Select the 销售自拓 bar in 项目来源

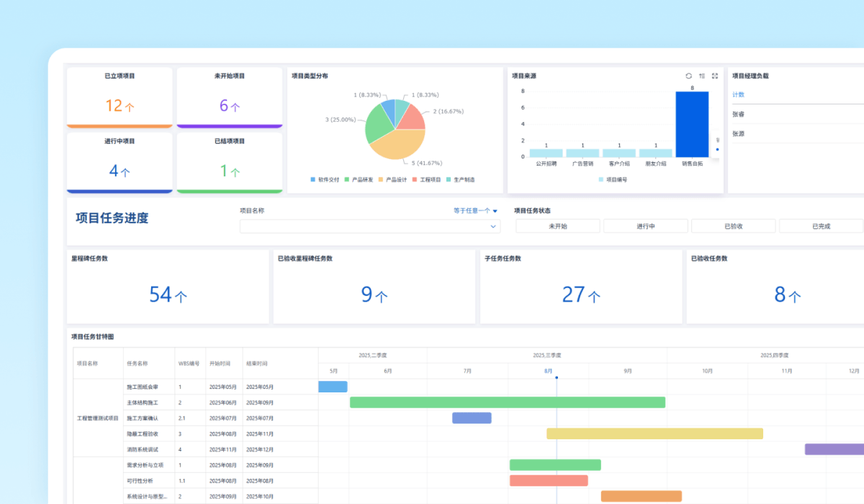(x=692, y=125)
